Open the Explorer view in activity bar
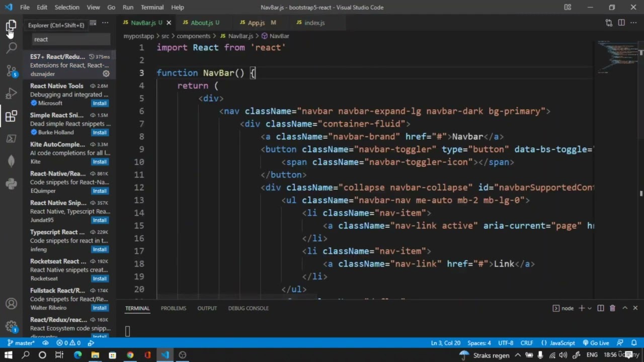The image size is (644, 362). tap(11, 25)
